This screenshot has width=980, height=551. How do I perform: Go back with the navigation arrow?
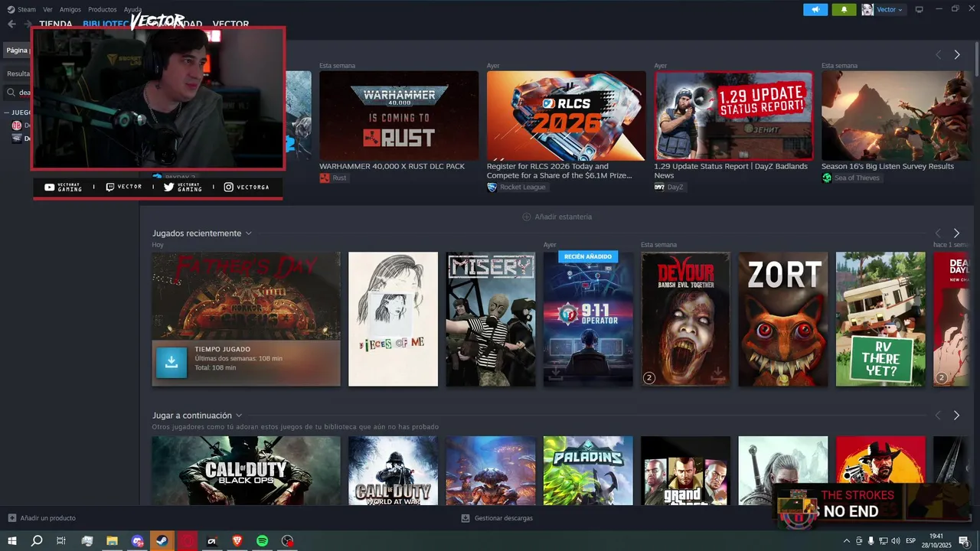tap(11, 24)
